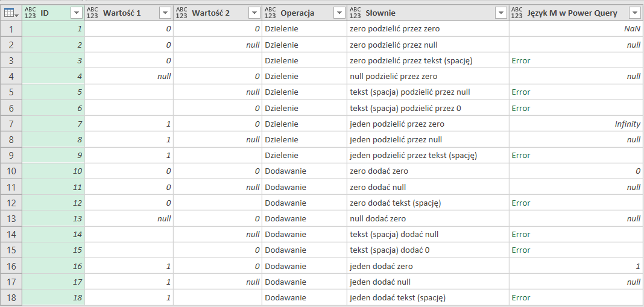Viewport: 644px width, 307px height.
Task: Click the table menu icon in top-left corner
Action: (11, 13)
